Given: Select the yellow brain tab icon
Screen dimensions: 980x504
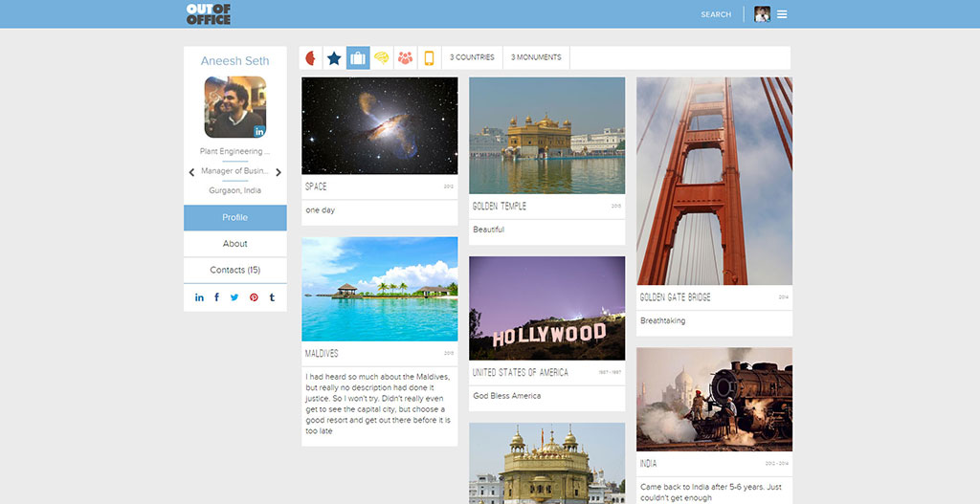Looking at the screenshot, I should 382,58.
